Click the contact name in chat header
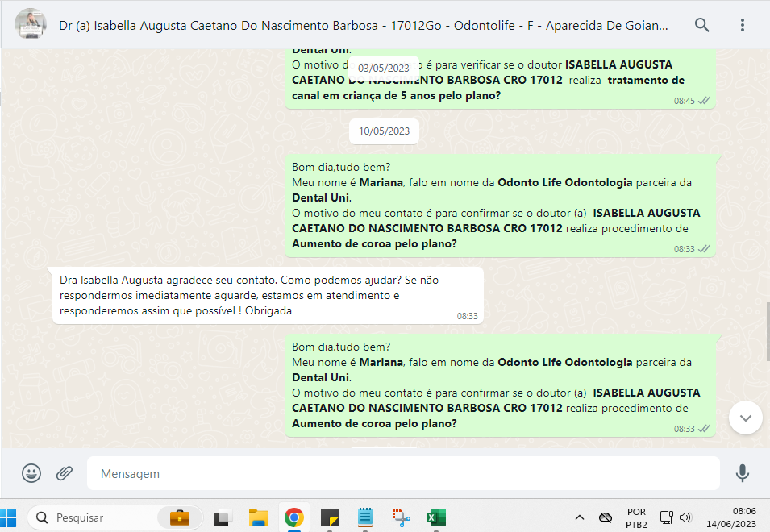 click(364, 26)
